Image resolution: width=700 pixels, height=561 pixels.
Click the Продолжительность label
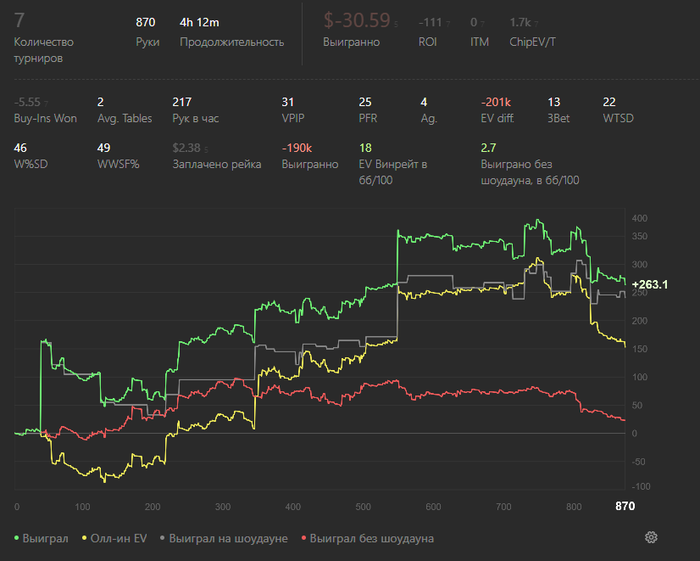coord(232,42)
